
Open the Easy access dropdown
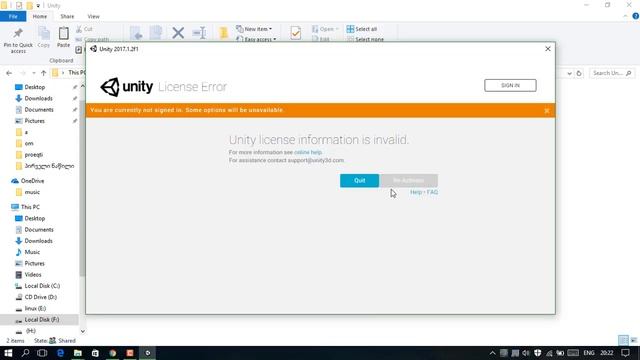pos(256,39)
